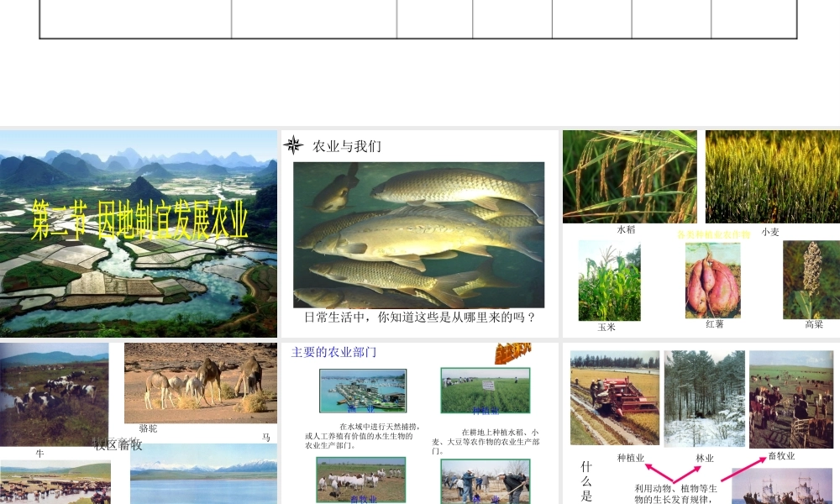Open the fish slide titled 农业与我们
Image resolution: width=840 pixels, height=504 pixels.
[419, 234]
